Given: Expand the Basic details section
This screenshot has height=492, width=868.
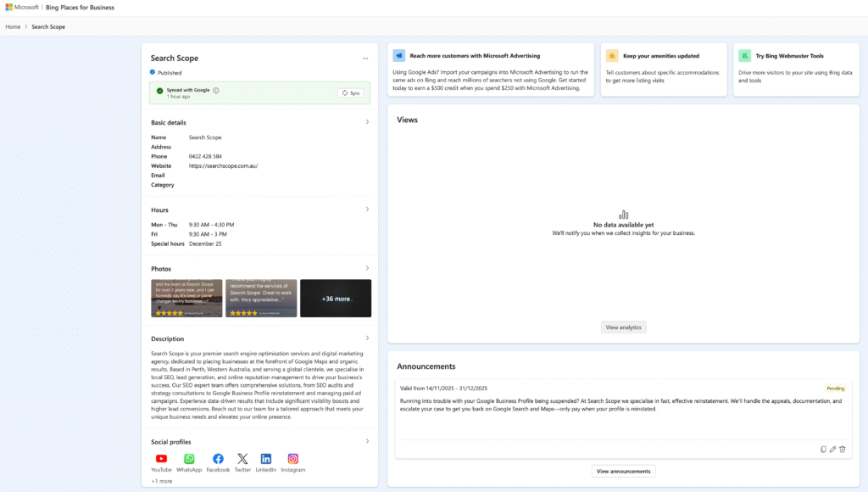Looking at the screenshot, I should 367,121.
